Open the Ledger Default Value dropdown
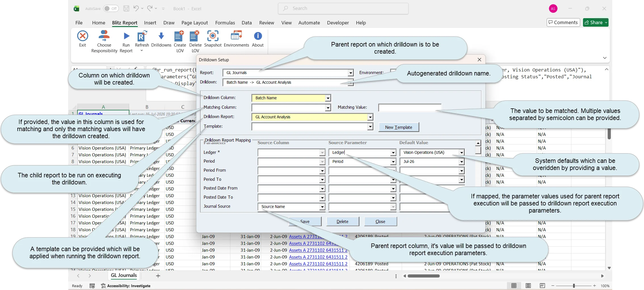644x290 pixels. tap(462, 153)
